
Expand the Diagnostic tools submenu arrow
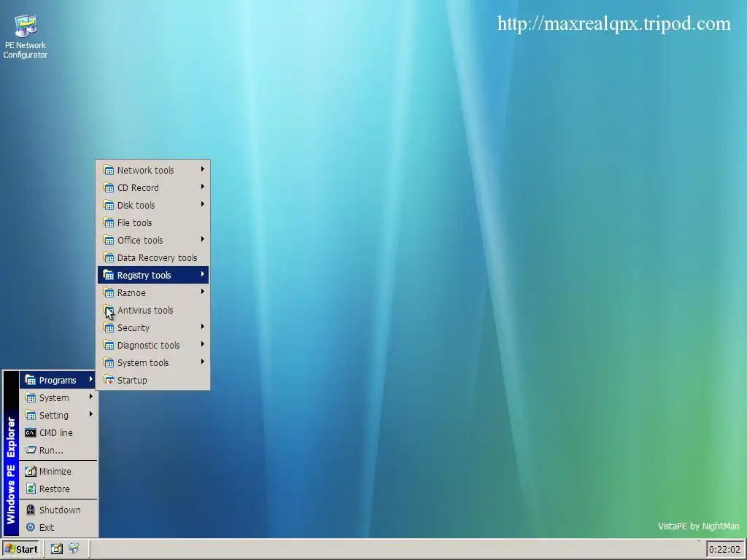tap(203, 344)
